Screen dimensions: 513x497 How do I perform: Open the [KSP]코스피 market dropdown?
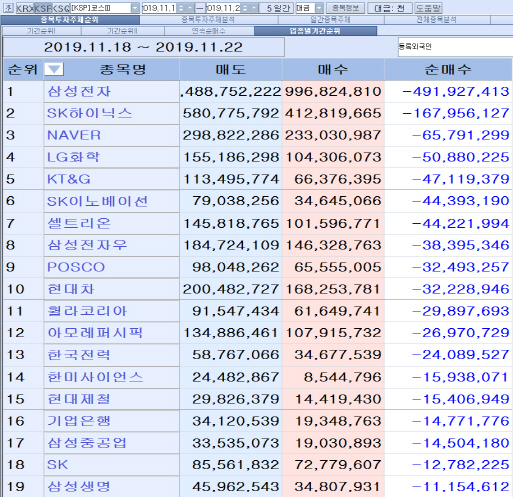point(135,8)
